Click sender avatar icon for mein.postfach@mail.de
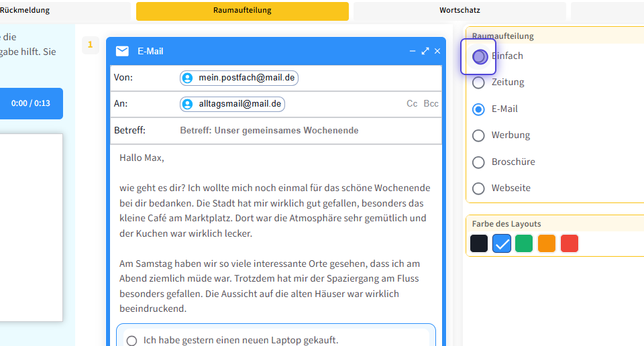 click(187, 78)
